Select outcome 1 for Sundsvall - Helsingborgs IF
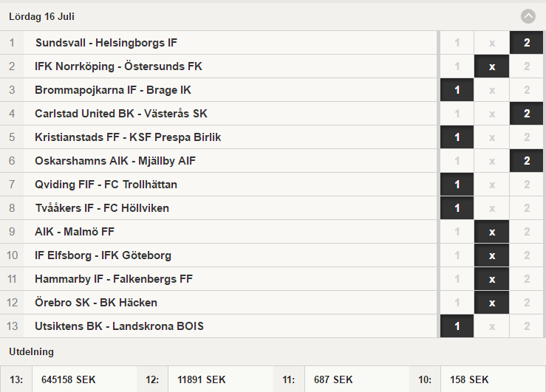This screenshot has height=392, width=546. click(x=457, y=43)
